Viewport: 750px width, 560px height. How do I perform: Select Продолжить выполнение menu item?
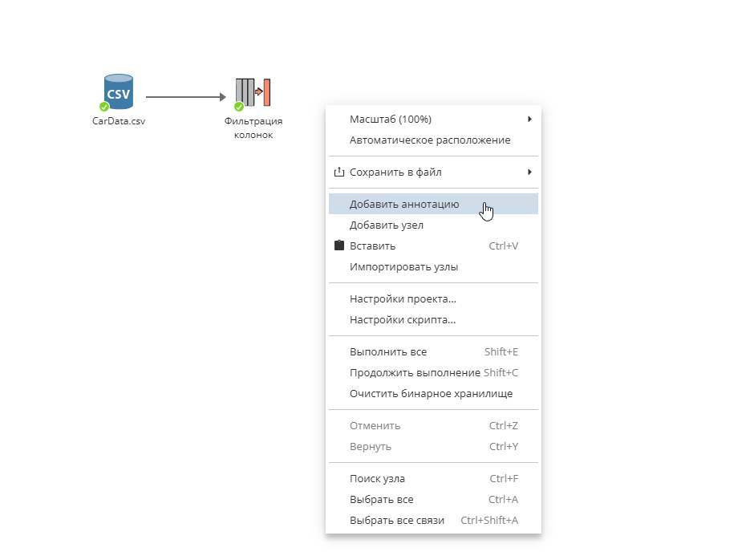[x=415, y=373]
